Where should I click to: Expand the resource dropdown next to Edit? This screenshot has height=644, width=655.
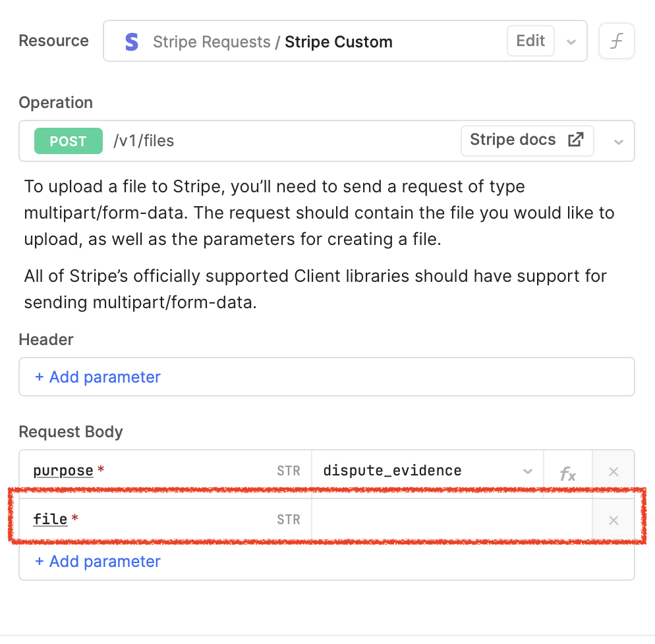tap(571, 41)
